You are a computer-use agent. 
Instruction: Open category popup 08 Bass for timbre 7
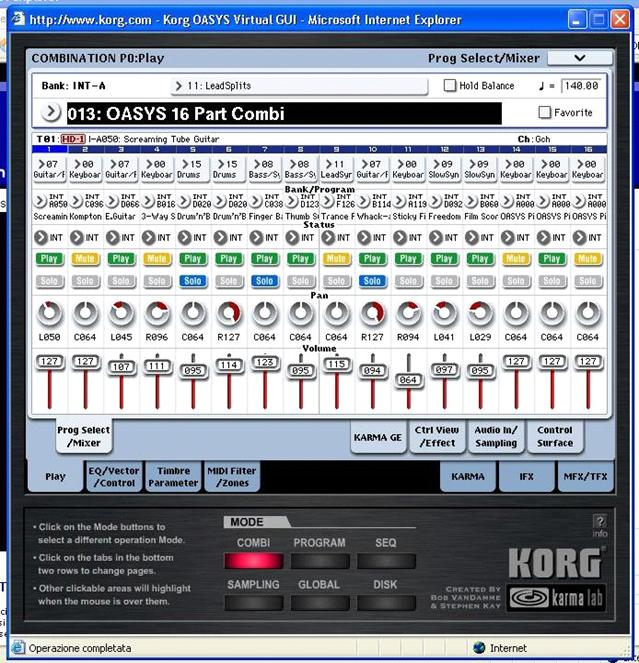coord(265,168)
